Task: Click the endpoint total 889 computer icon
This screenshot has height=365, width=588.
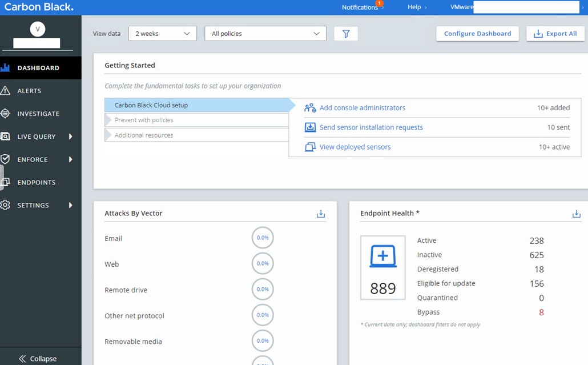Action: [382, 257]
